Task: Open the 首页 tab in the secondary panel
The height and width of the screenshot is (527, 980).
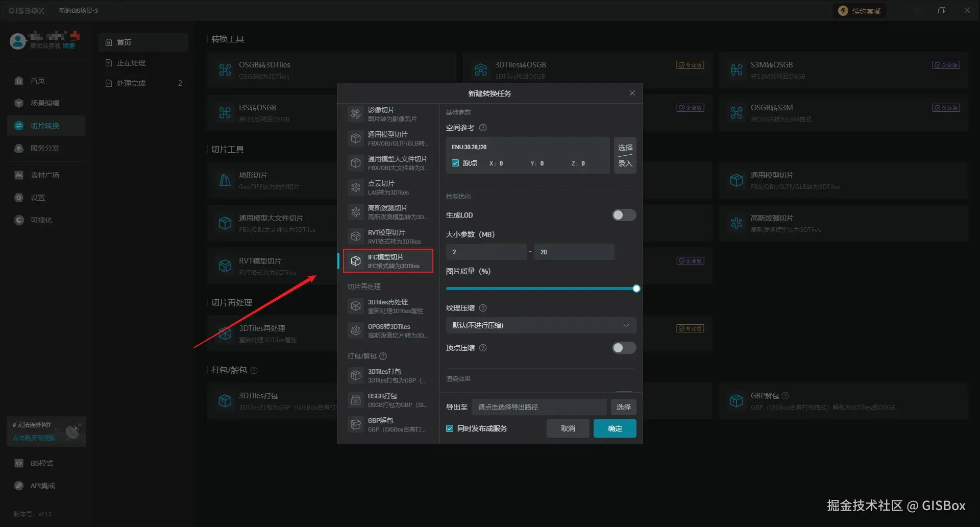Action: tap(143, 42)
